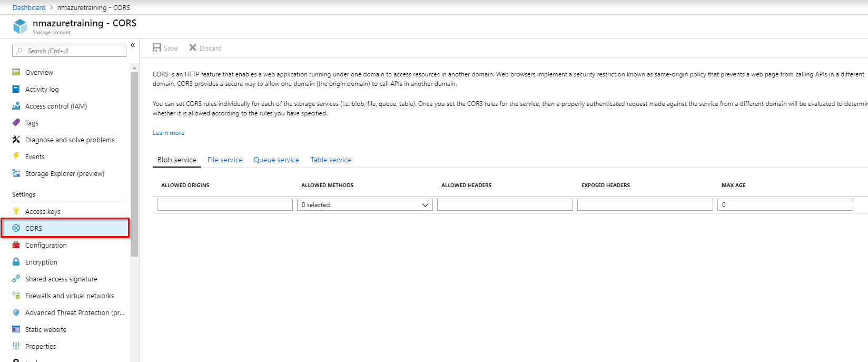Focus the sidebar Search box

pos(70,51)
